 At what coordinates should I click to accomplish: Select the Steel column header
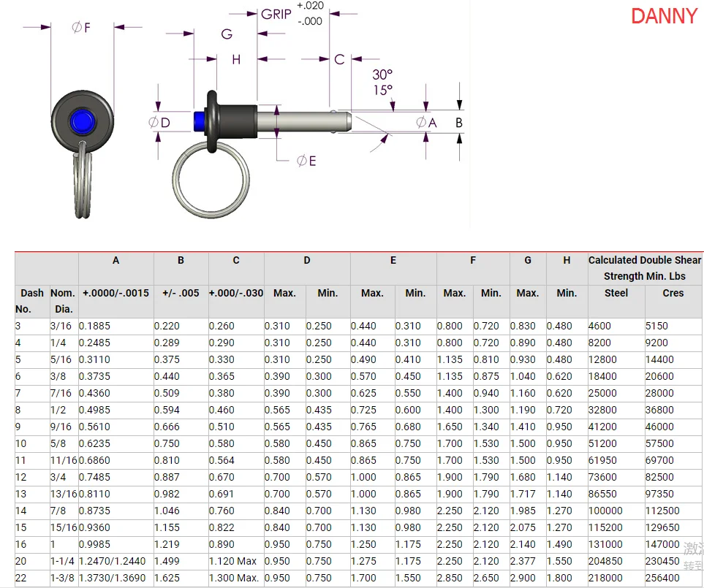coord(616,293)
